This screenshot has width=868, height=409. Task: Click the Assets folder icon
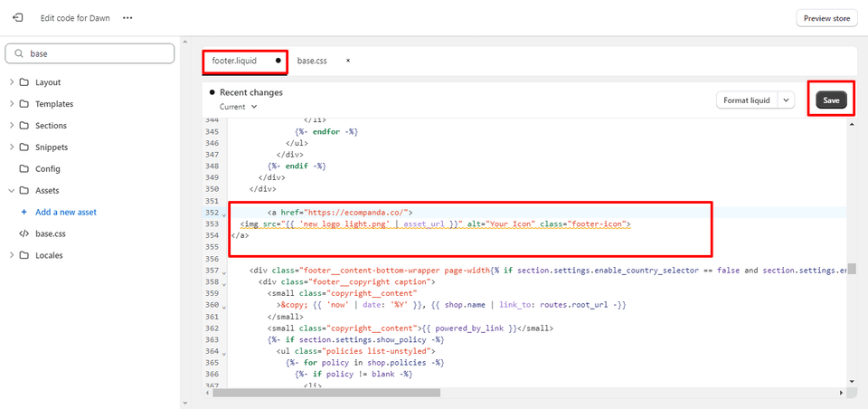coord(24,190)
